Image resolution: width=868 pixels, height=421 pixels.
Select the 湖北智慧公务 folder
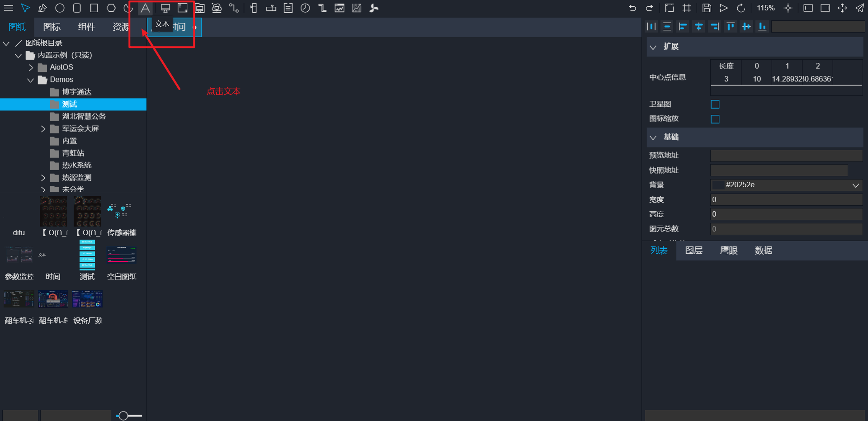[84, 116]
